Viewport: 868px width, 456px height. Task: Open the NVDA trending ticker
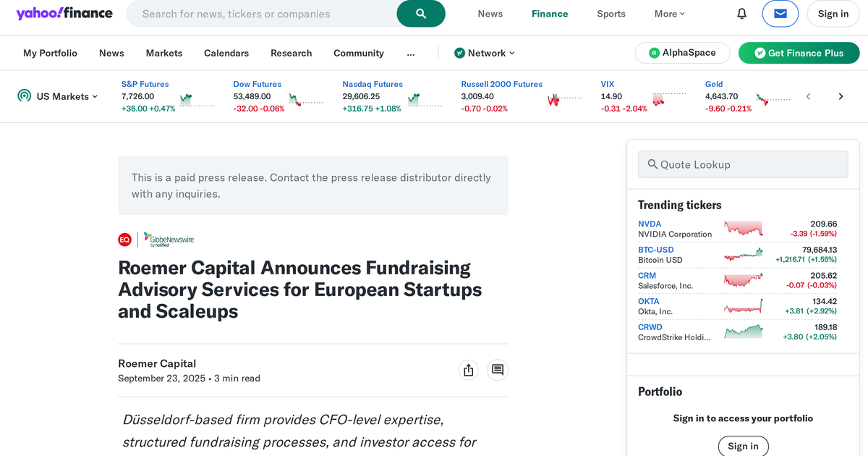click(x=650, y=224)
